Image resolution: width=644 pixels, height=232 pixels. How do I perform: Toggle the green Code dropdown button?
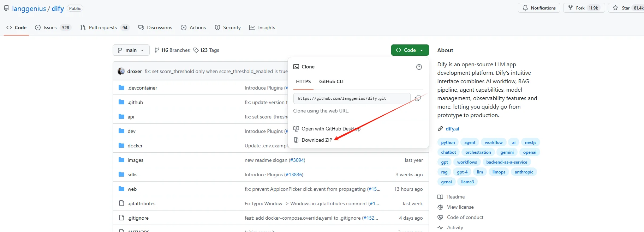(x=410, y=50)
